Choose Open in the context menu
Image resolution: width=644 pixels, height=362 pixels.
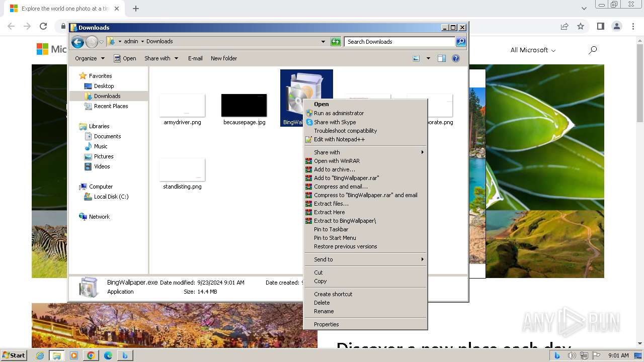(x=366, y=104)
